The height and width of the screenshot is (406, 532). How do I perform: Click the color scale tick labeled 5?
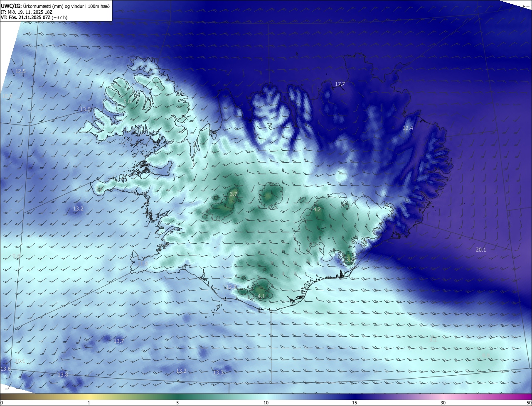click(x=177, y=403)
